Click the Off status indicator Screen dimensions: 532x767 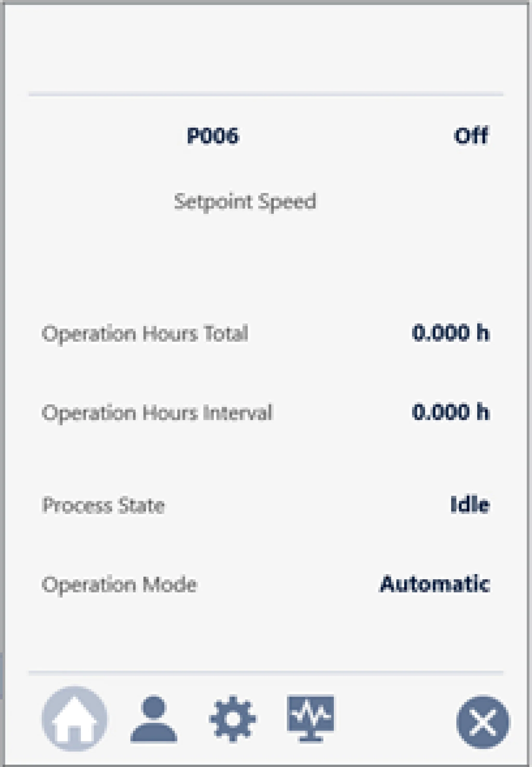tap(471, 135)
